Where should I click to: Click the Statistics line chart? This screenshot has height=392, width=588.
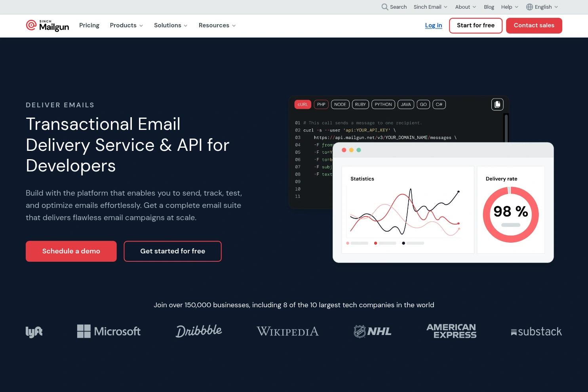click(404, 213)
